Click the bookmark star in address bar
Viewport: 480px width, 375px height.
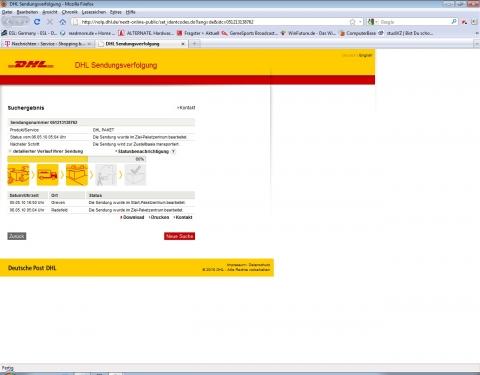click(x=352, y=22)
